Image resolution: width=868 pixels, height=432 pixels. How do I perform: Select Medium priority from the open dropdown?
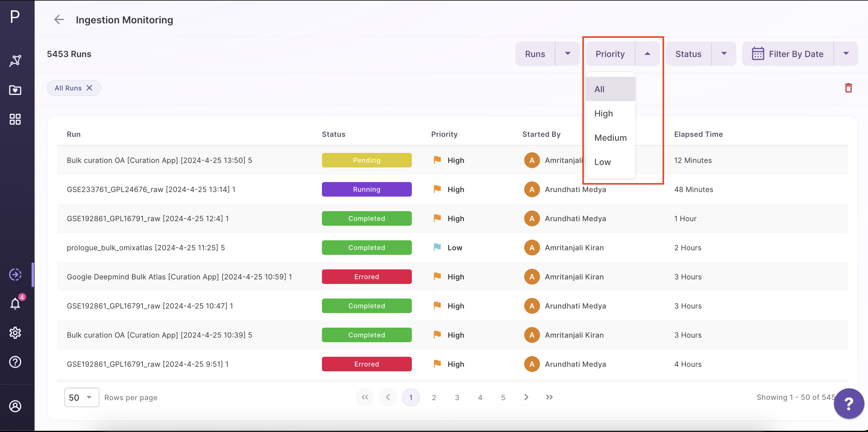coord(610,137)
